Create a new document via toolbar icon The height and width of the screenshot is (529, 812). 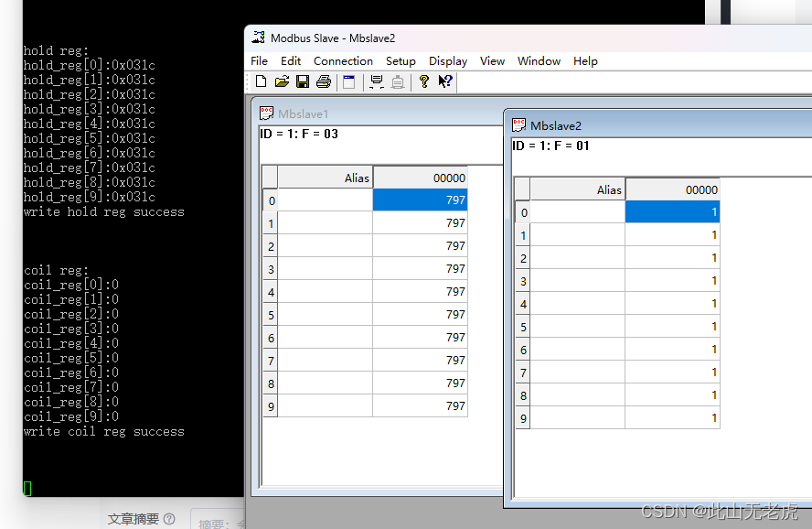coord(261,81)
